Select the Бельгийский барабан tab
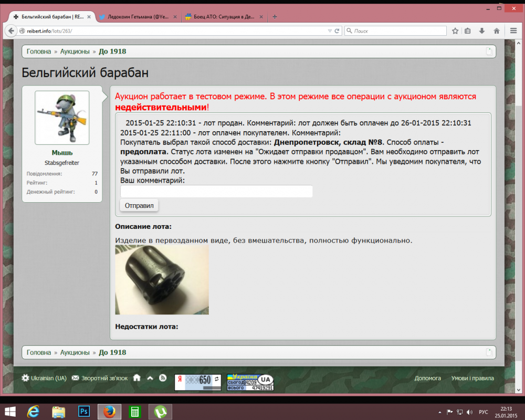This screenshot has height=420, width=525. pos(52,17)
